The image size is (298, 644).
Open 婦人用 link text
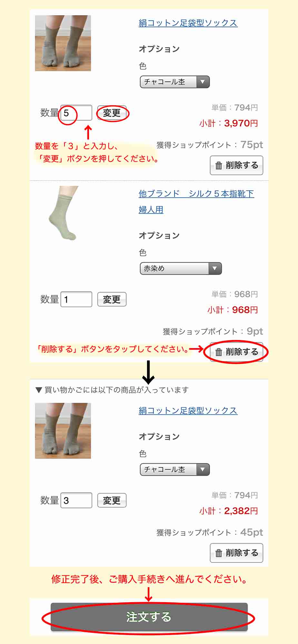151,210
